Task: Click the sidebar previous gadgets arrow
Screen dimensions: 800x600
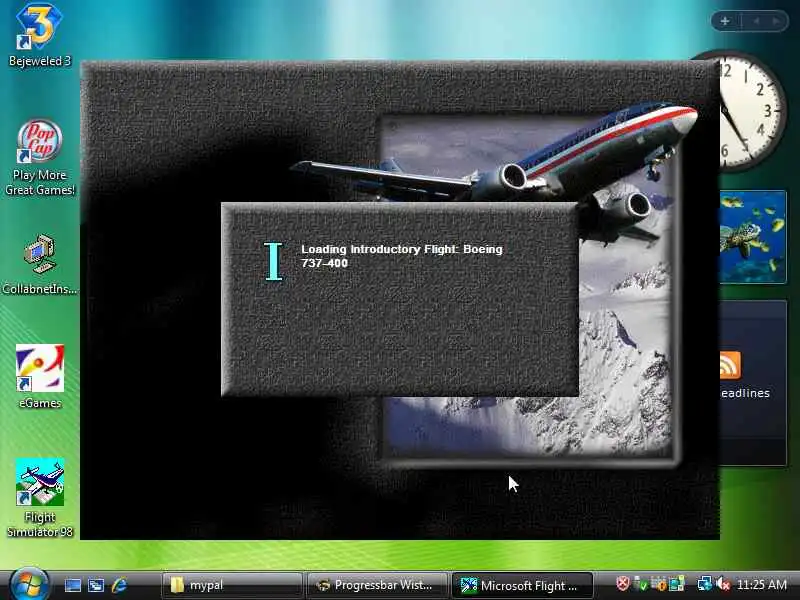Action: click(x=756, y=21)
